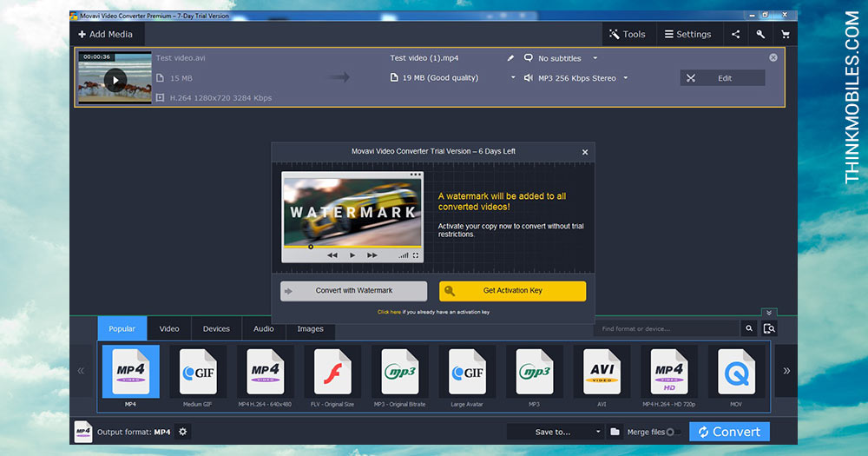The height and width of the screenshot is (456, 868).
Task: Click the subtitles speech bubble icon
Action: [528, 57]
